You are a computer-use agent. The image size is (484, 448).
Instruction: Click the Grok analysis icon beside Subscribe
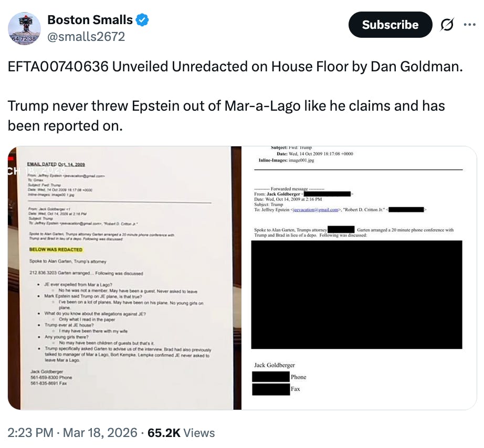tap(447, 25)
